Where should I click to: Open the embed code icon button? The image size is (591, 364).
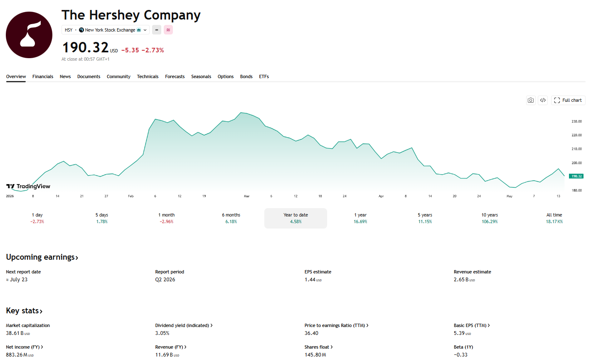point(543,100)
